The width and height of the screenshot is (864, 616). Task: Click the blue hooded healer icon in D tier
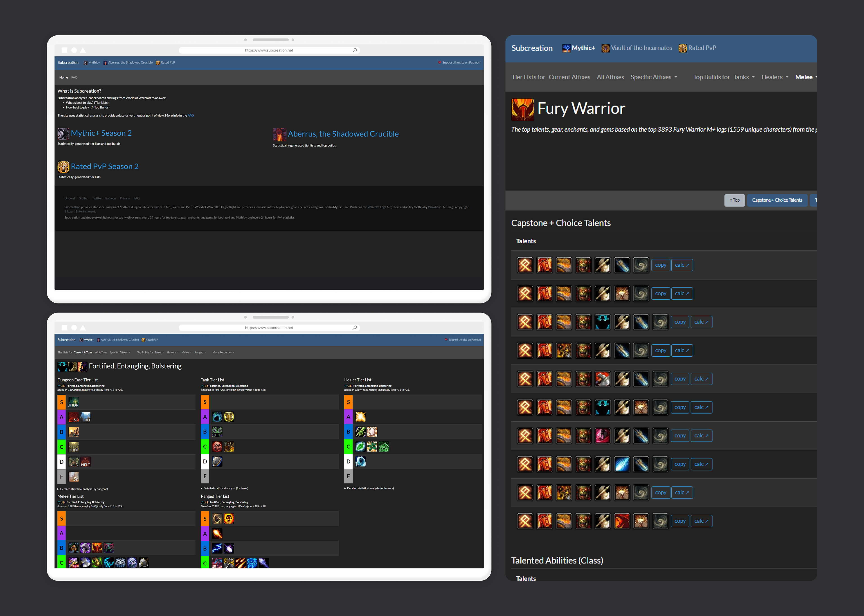pyautogui.click(x=360, y=462)
